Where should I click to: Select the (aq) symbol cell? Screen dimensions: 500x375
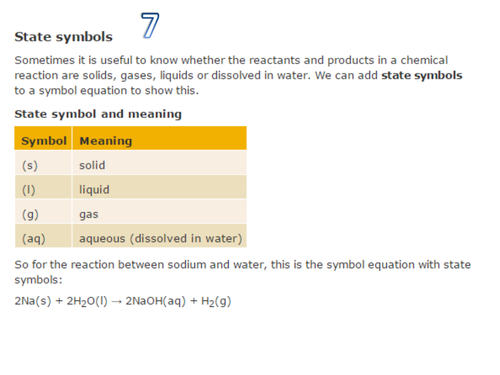(x=43, y=236)
